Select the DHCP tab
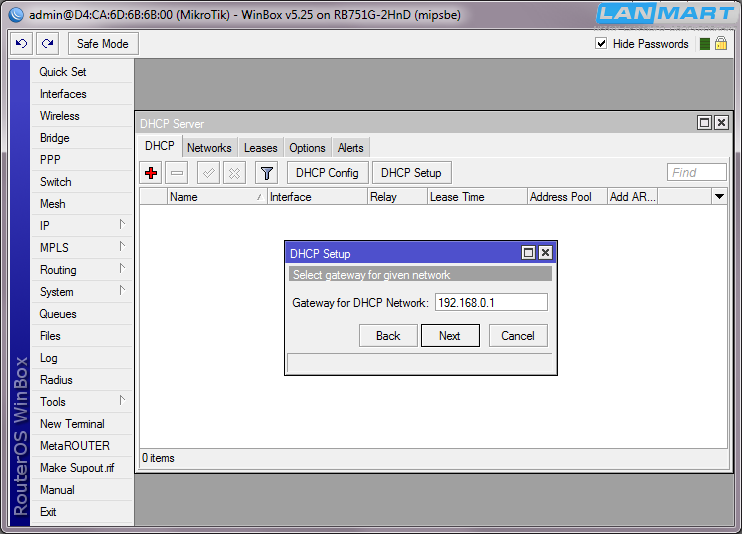This screenshot has width=742, height=534. [160, 146]
